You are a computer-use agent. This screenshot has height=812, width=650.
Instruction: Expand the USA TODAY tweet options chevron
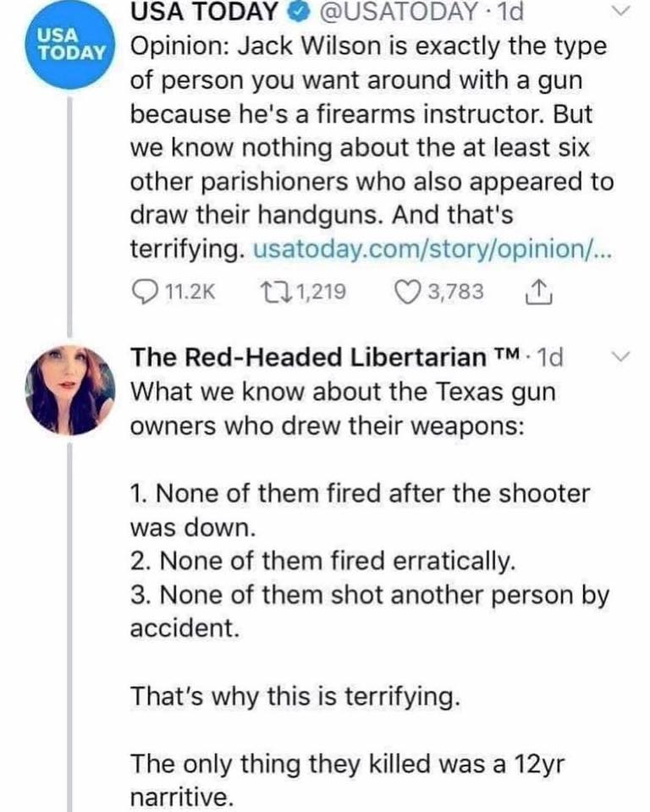[x=621, y=11]
